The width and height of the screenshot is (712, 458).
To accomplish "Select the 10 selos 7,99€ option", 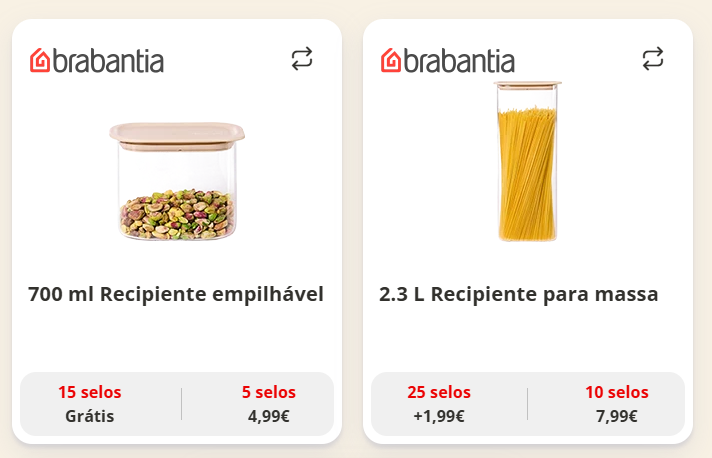I will 617,404.
